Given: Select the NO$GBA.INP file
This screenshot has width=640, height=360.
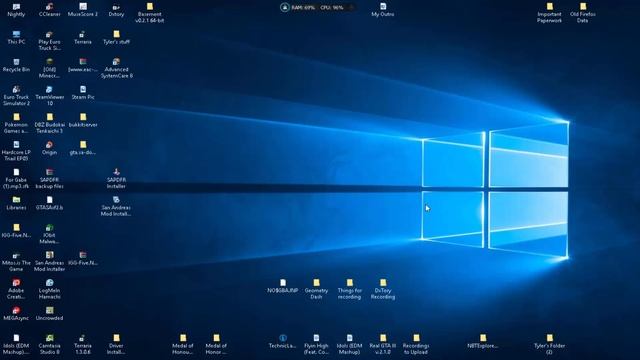Looking at the screenshot, I should [x=283, y=286].
